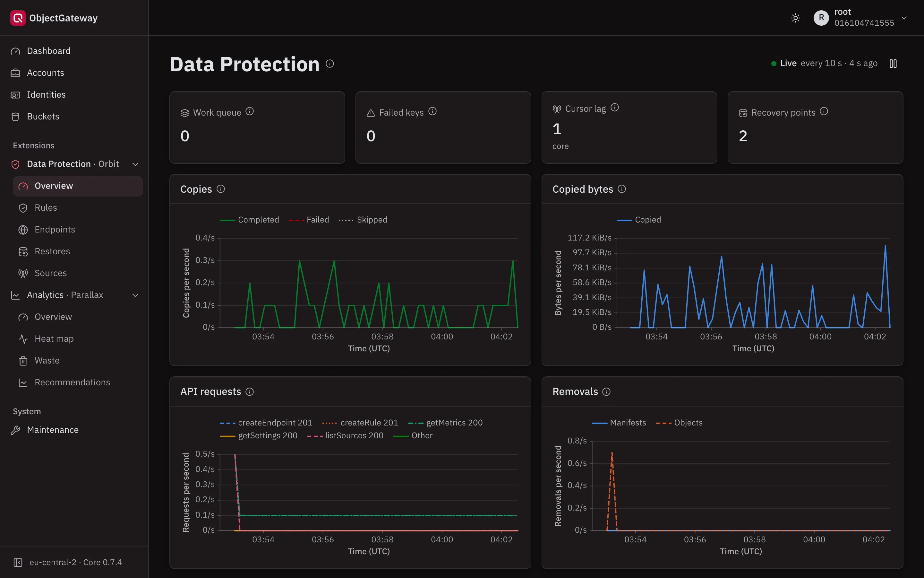Image resolution: width=924 pixels, height=578 pixels.
Task: Open Accounts in the sidebar
Action: tap(74, 73)
